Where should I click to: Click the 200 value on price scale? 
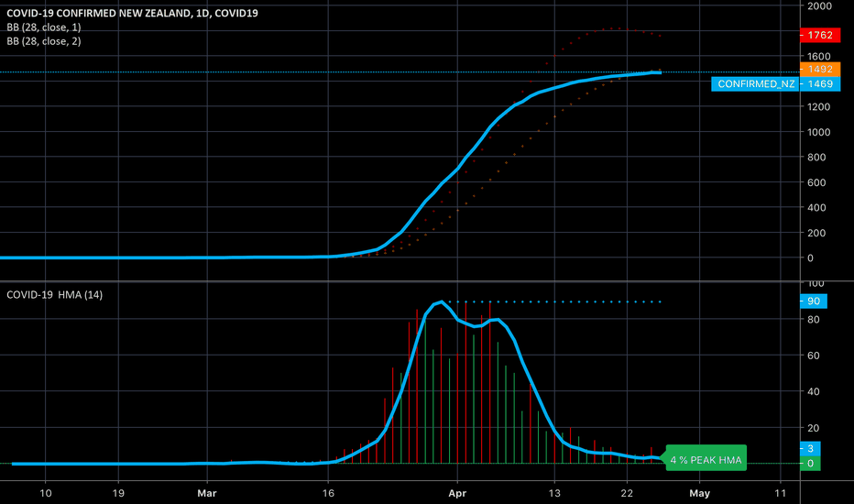(816, 233)
